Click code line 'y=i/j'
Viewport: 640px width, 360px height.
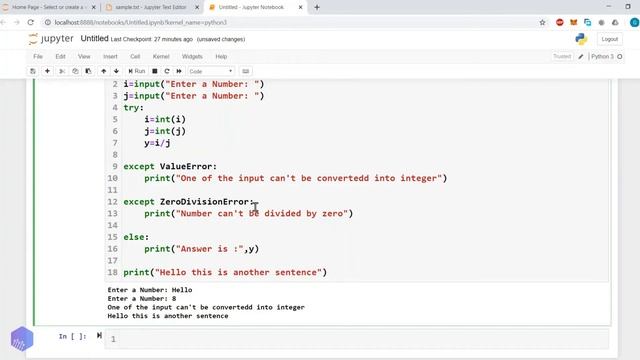(x=157, y=143)
